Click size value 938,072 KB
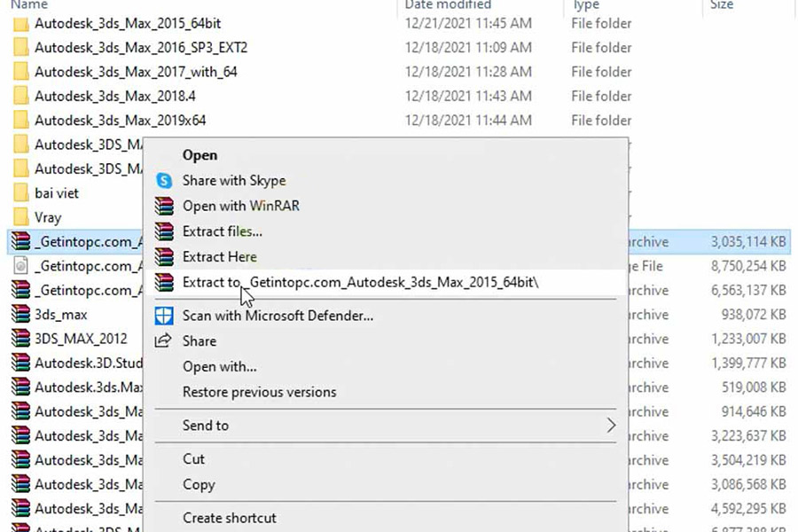This screenshot has height=532, width=798. click(x=754, y=315)
